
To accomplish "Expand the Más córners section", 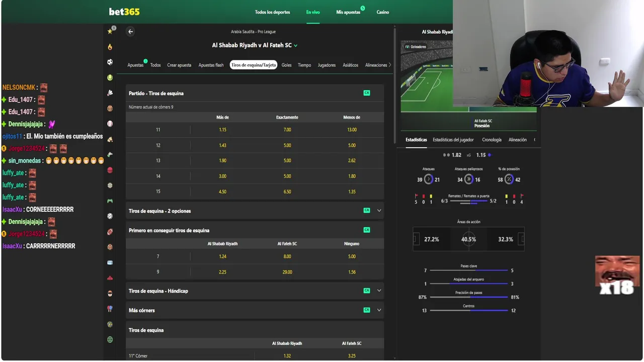I will pos(255,310).
